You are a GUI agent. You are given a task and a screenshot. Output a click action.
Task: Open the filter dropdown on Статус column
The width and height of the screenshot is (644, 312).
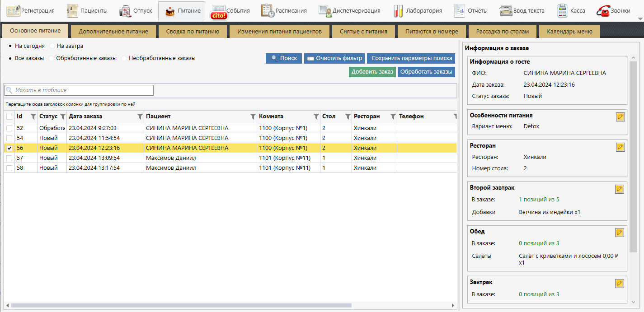63,116
